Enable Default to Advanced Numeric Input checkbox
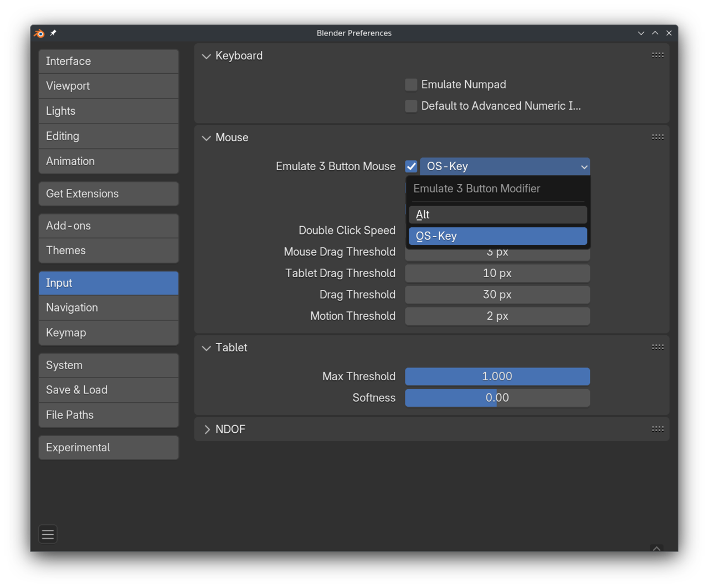Viewport: 709px width, 588px height. click(x=411, y=106)
